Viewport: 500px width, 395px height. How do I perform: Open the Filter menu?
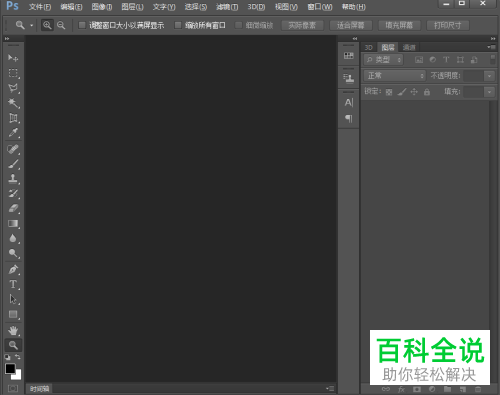(227, 7)
